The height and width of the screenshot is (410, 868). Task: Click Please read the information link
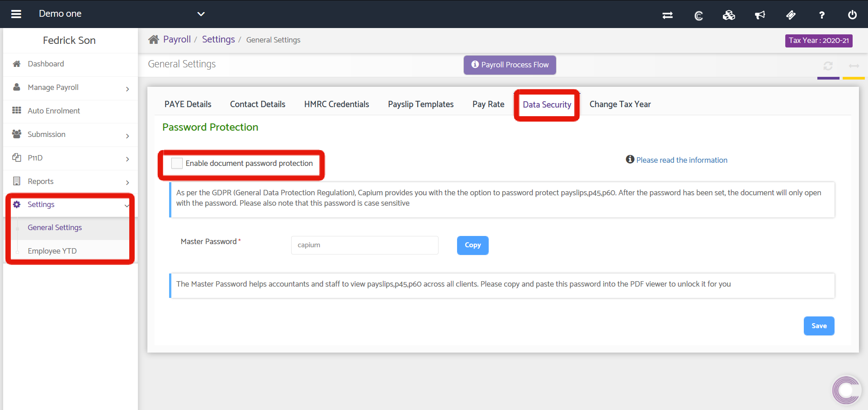[x=682, y=160]
